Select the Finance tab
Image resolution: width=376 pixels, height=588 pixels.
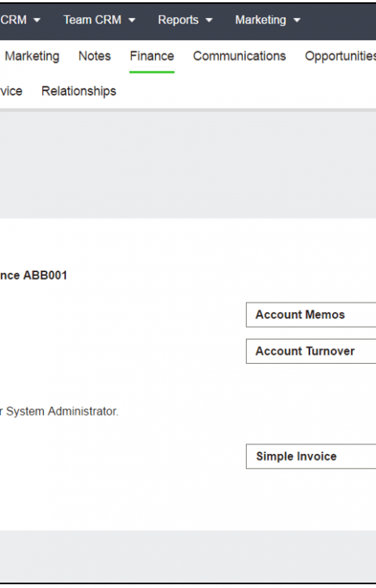pos(152,56)
